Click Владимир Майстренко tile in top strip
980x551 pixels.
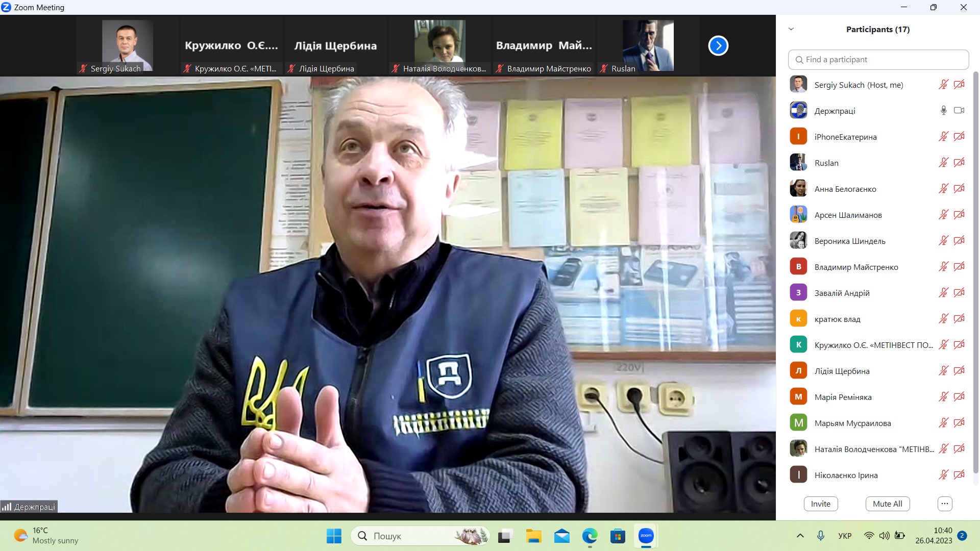(x=544, y=46)
